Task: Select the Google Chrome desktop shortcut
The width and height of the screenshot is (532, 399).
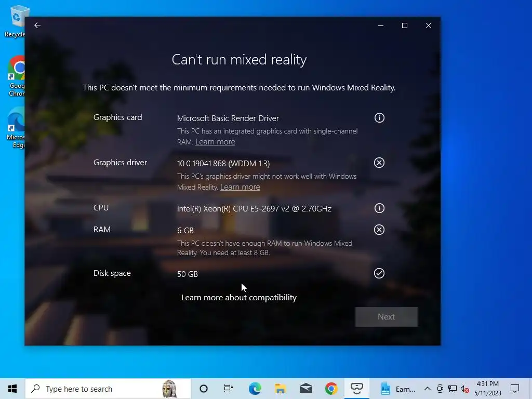Action: coord(16,76)
